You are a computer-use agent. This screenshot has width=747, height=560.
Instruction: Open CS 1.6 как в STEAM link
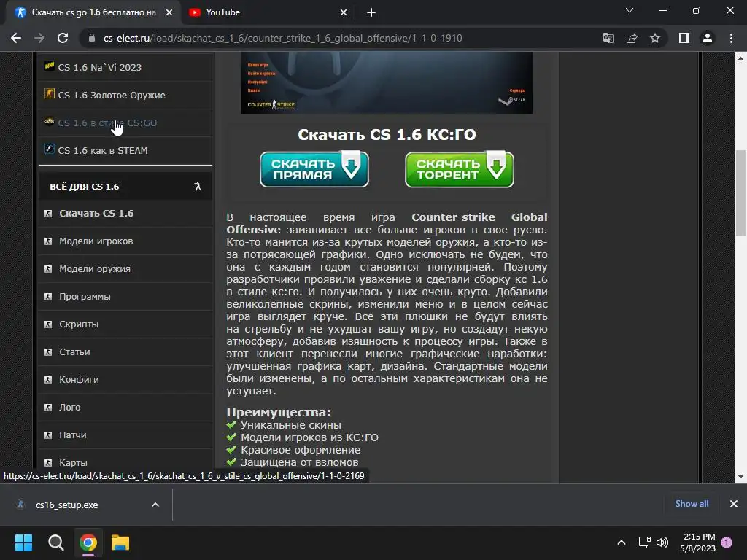(103, 150)
